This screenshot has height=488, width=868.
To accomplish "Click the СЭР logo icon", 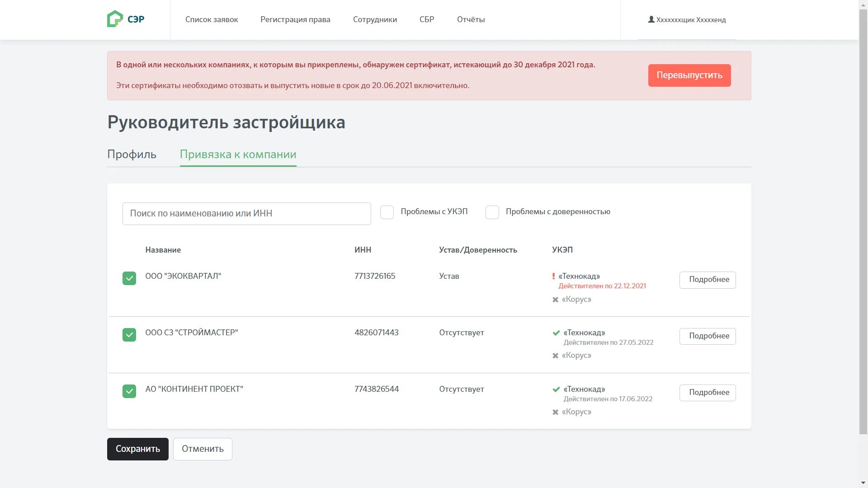I will tap(115, 19).
